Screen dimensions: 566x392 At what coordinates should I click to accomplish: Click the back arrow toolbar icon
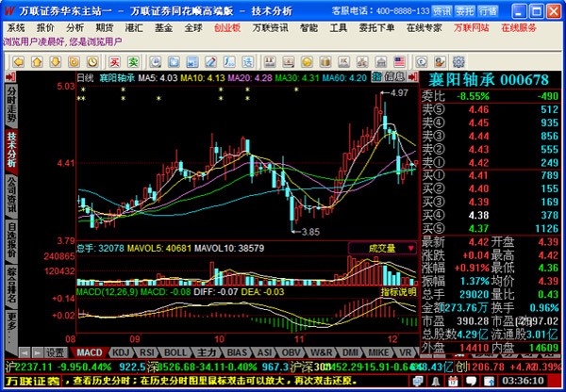19,62
